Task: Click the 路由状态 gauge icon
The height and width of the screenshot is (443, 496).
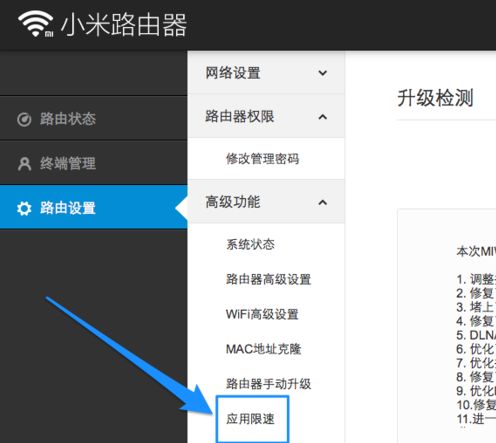Action: (x=24, y=120)
